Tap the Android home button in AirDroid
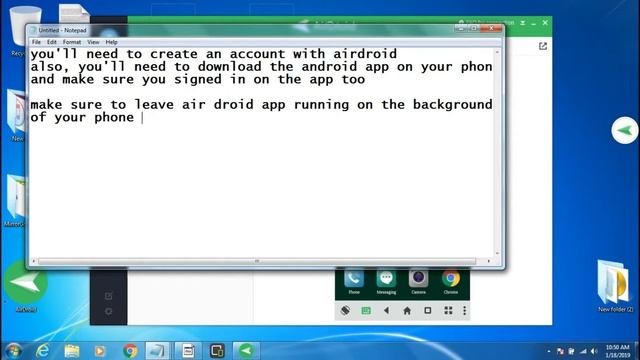The width and height of the screenshot is (640, 360). coord(407,311)
